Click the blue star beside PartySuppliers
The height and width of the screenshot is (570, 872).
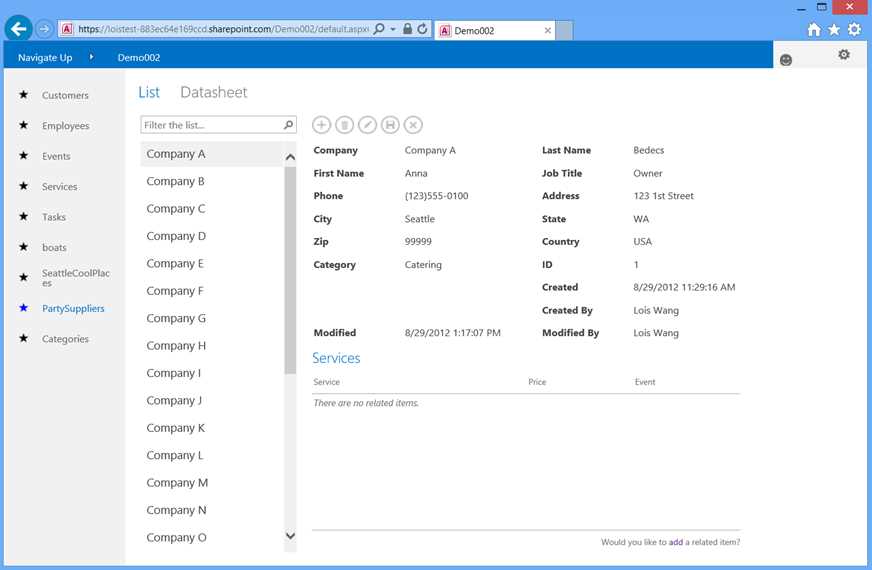pyautogui.click(x=23, y=308)
